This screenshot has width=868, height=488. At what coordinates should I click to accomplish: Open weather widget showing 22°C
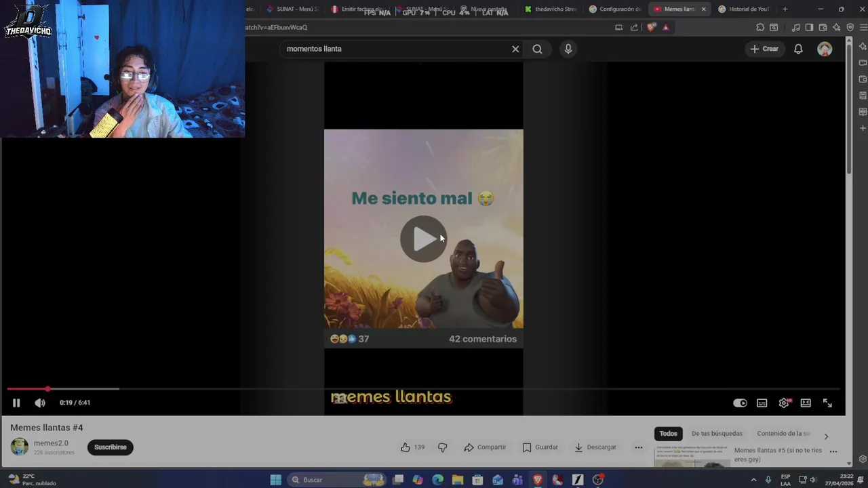(x=31, y=480)
